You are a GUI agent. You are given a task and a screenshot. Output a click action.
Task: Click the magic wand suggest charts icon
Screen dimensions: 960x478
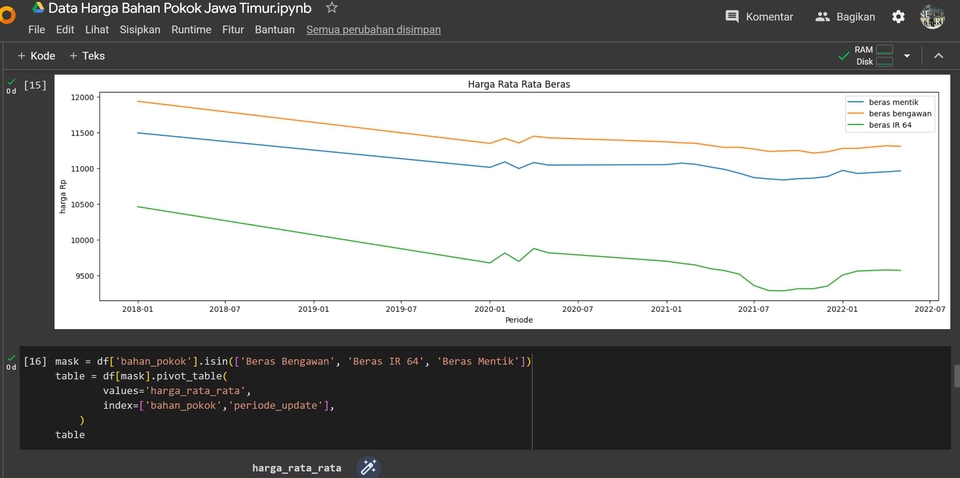pyautogui.click(x=368, y=468)
